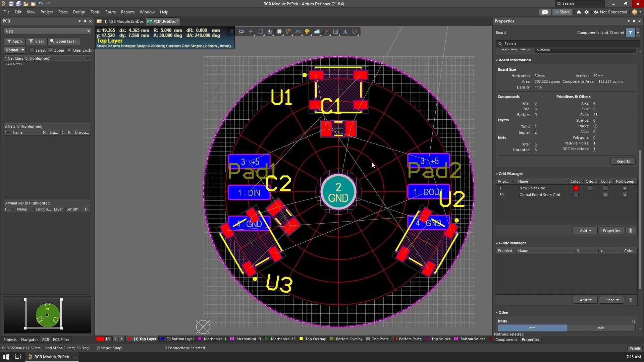644x362 pixels.
Task: Select the Place Text String tool
Action: pos(345,32)
